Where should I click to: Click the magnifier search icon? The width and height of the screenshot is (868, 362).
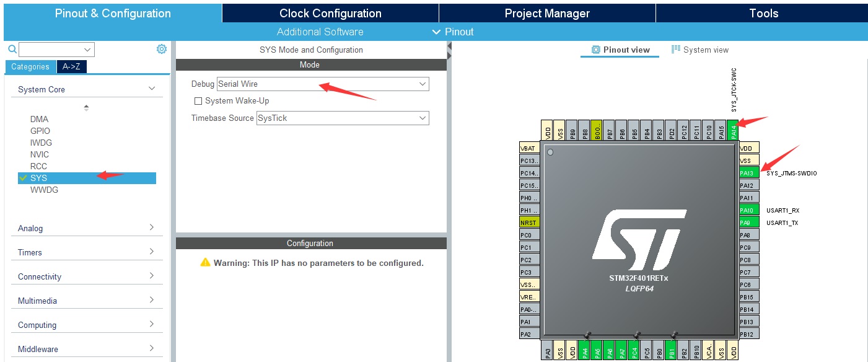click(x=12, y=49)
